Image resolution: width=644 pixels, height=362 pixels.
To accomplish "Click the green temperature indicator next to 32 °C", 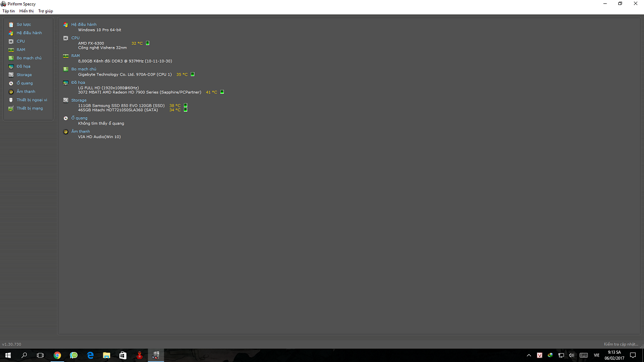I will [x=148, y=43].
